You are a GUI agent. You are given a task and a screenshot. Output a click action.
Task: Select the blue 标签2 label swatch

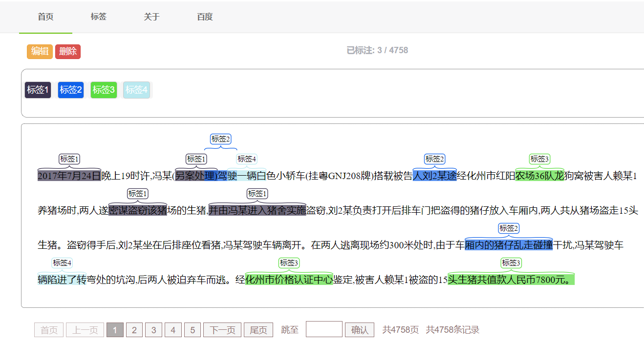click(71, 90)
